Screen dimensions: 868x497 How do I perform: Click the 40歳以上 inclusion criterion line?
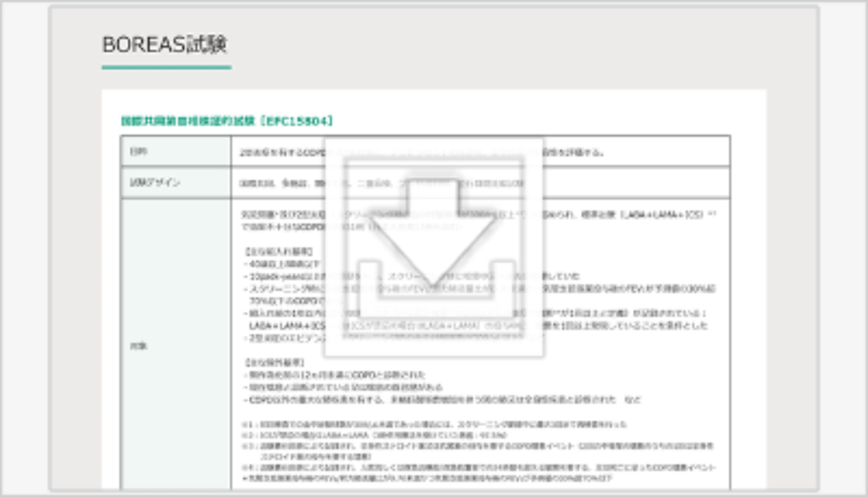[x=281, y=264]
